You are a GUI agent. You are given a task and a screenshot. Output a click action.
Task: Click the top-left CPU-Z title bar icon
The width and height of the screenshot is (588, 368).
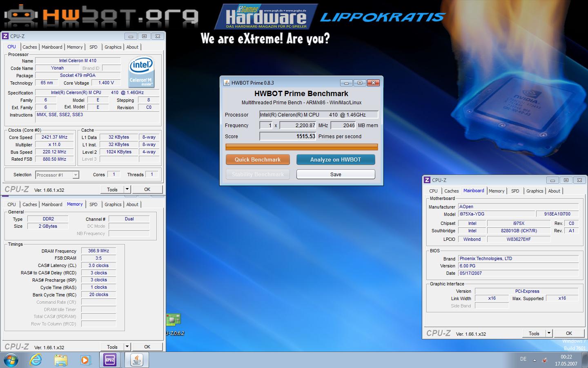click(6, 36)
